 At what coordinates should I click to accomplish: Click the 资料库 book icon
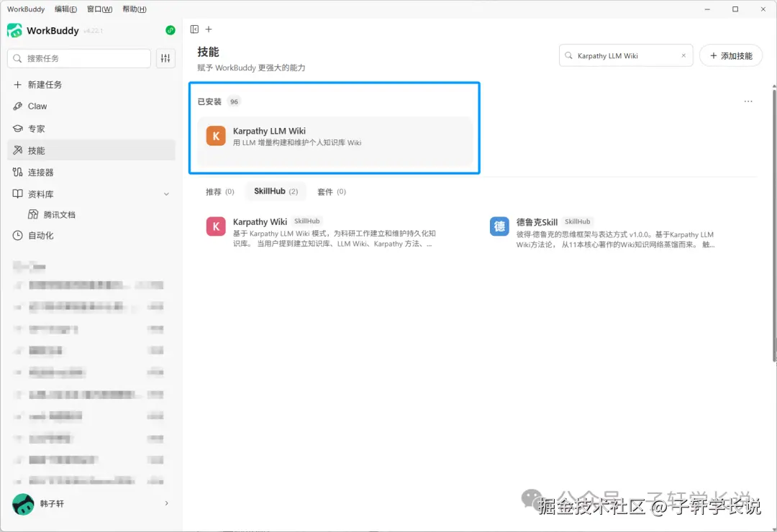point(17,193)
